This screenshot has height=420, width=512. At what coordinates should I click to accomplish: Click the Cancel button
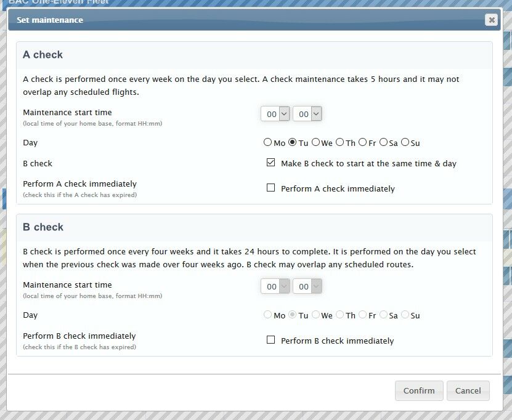pos(468,390)
